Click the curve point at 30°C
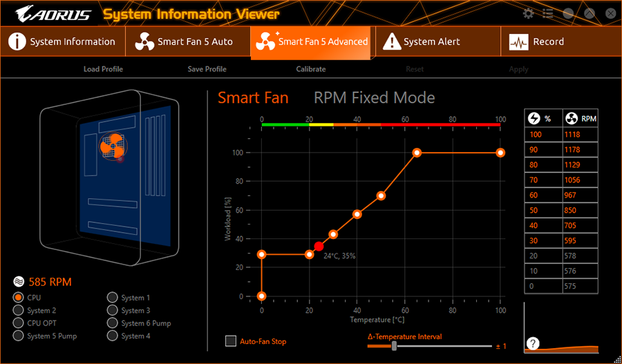 tap(333, 234)
